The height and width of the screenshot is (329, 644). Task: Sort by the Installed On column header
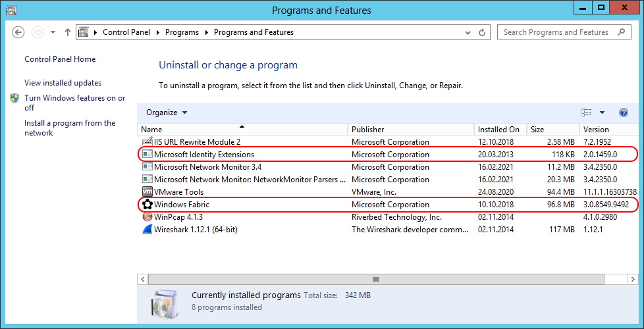[500, 129]
